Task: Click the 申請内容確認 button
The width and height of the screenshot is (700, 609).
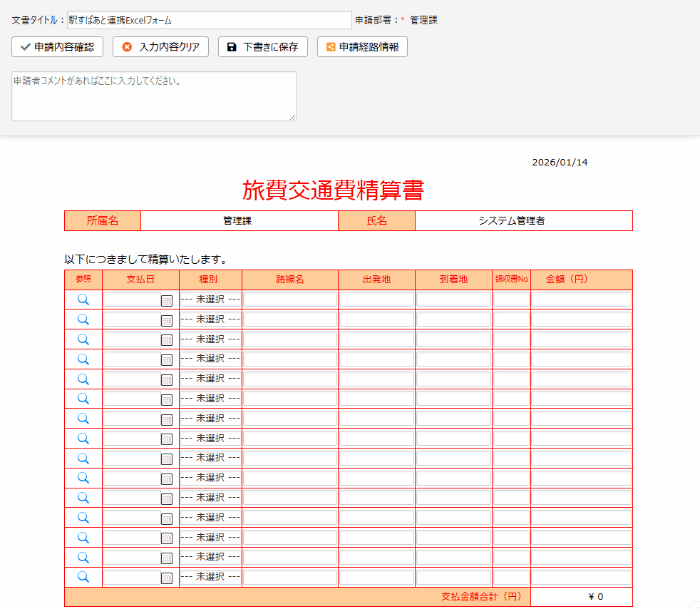Action: coord(58,47)
